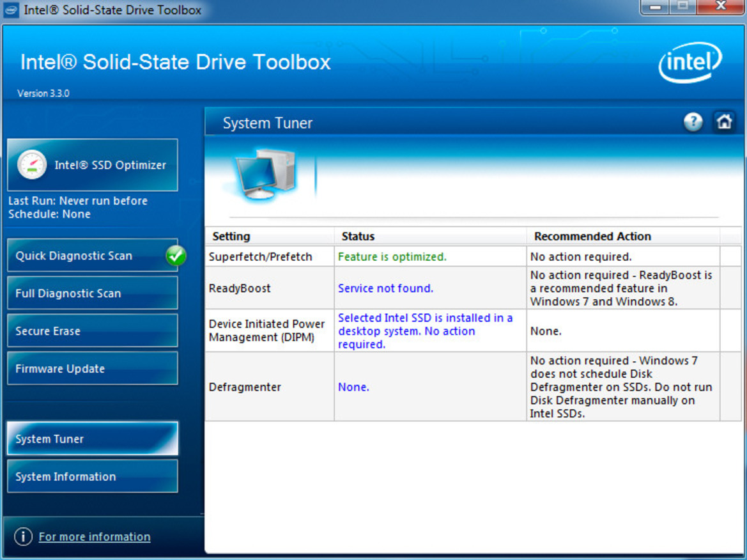747x560 pixels.
Task: Click the Setting column header
Action: pyautogui.click(x=270, y=237)
